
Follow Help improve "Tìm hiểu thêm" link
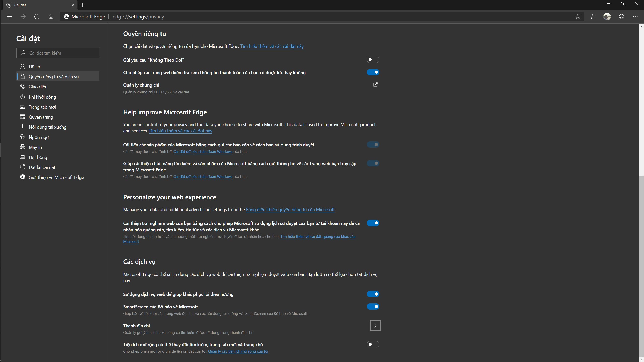coord(181,131)
